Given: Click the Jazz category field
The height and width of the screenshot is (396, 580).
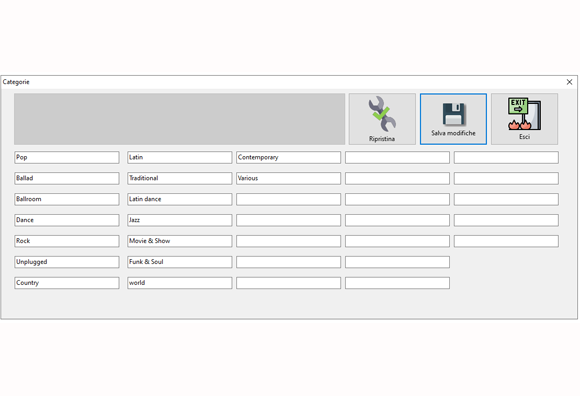Looking at the screenshot, I should pyautogui.click(x=180, y=220).
